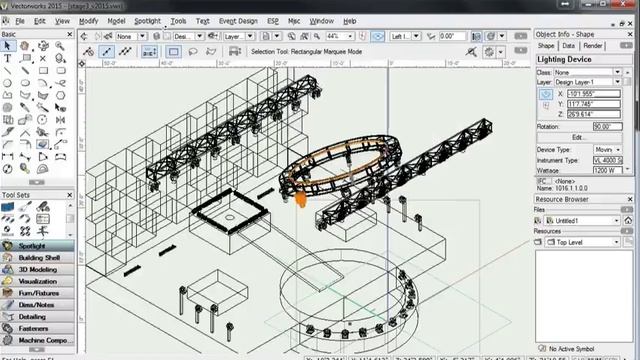Open the Spotlight menu
Image resolution: width=640 pixels, height=360 pixels.
coord(147,21)
